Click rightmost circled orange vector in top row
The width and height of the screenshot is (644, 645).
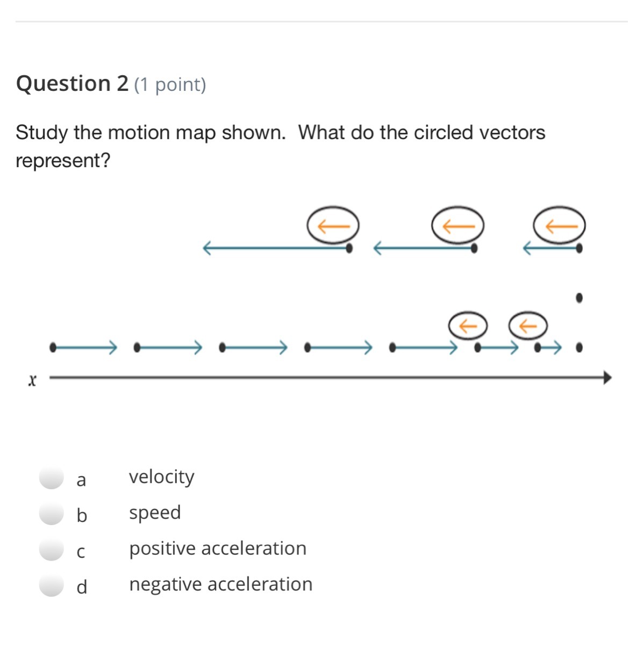click(x=560, y=225)
